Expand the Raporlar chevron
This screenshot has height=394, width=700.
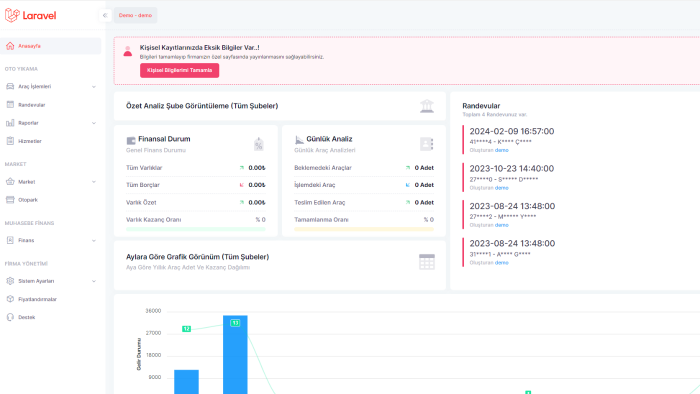point(94,123)
